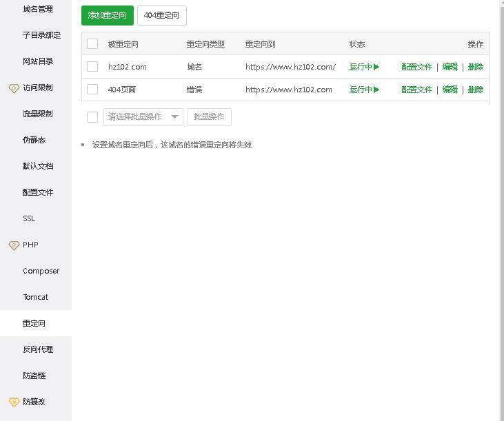Open the 防盗链 sidebar tab

click(x=36, y=376)
